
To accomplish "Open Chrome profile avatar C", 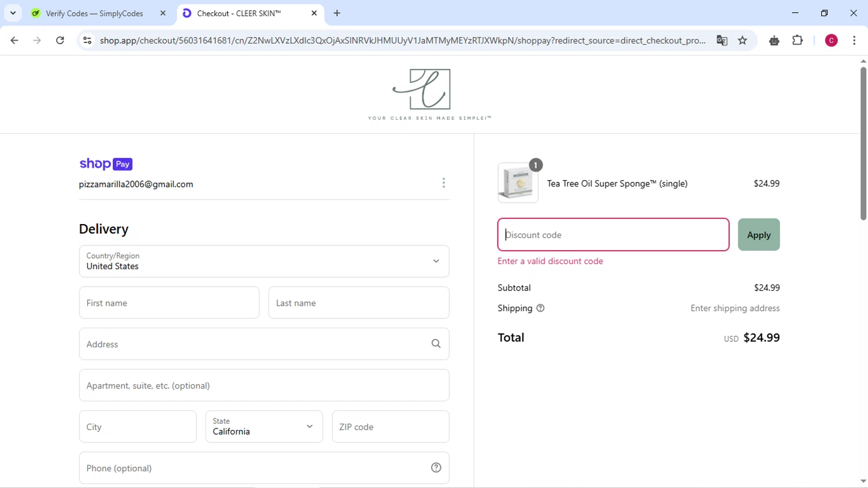I will tap(832, 41).
